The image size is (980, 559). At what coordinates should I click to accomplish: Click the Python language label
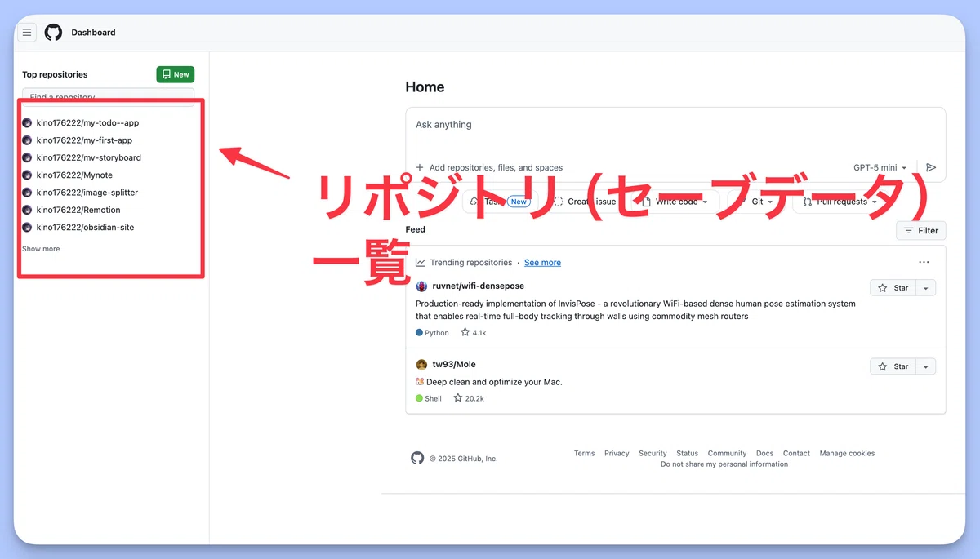click(x=432, y=333)
